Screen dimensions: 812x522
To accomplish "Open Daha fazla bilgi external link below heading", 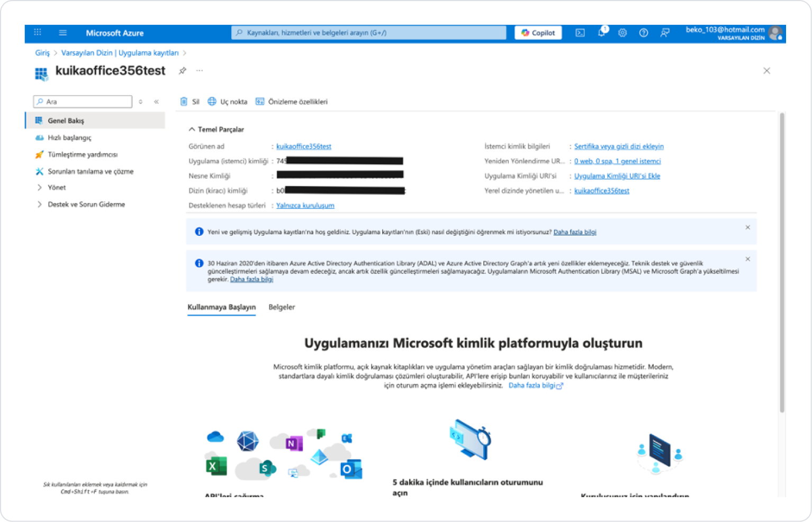I will (536, 386).
